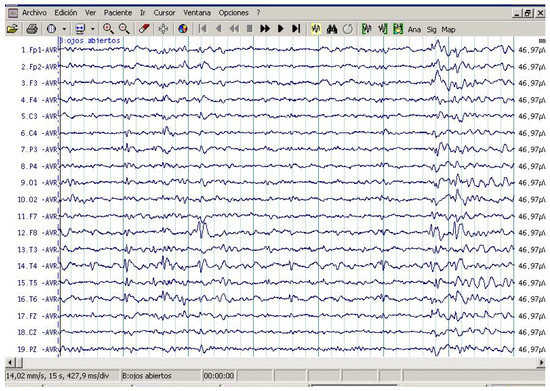
Task: Search with the binoculars icon
Action: [331, 29]
